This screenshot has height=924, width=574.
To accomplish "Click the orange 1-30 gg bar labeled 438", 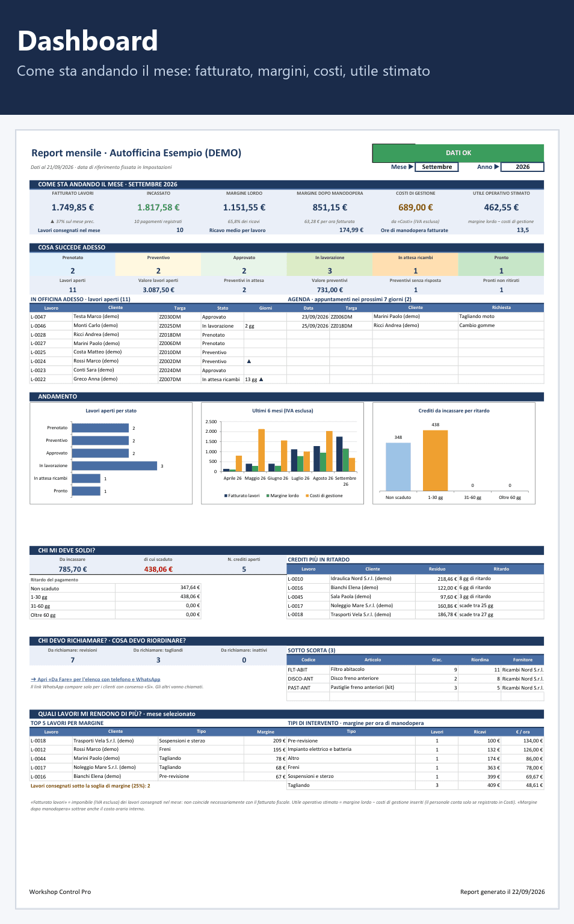I will 435,460.
